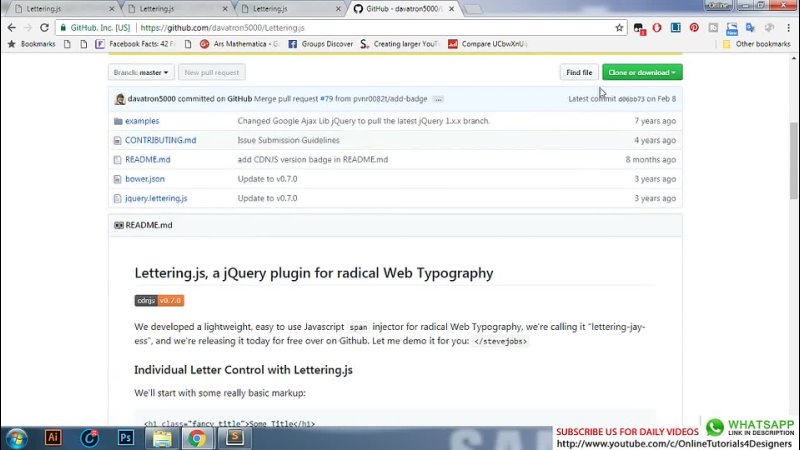Click the file icon beside CONTRIBUTING.md
Viewport: 800px width, 450px height.
(117, 140)
